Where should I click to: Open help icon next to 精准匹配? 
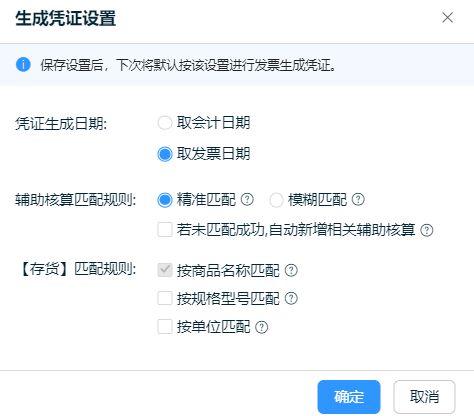coord(247,200)
